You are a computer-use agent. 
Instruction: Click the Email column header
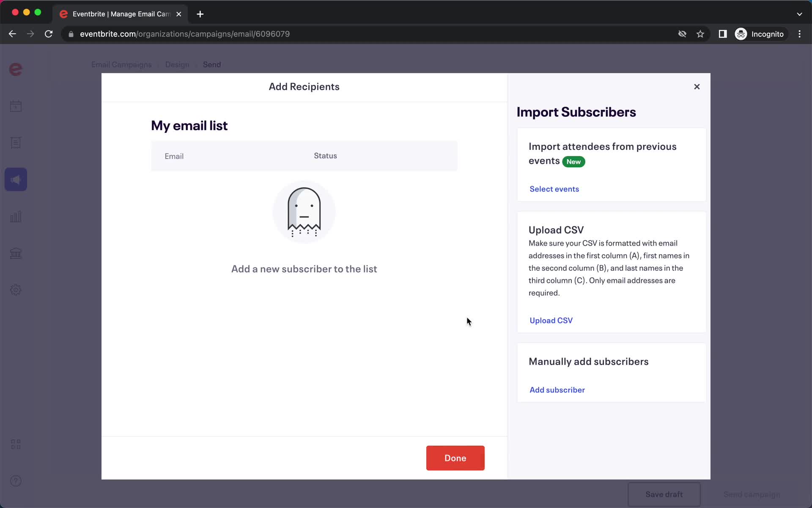(x=174, y=156)
